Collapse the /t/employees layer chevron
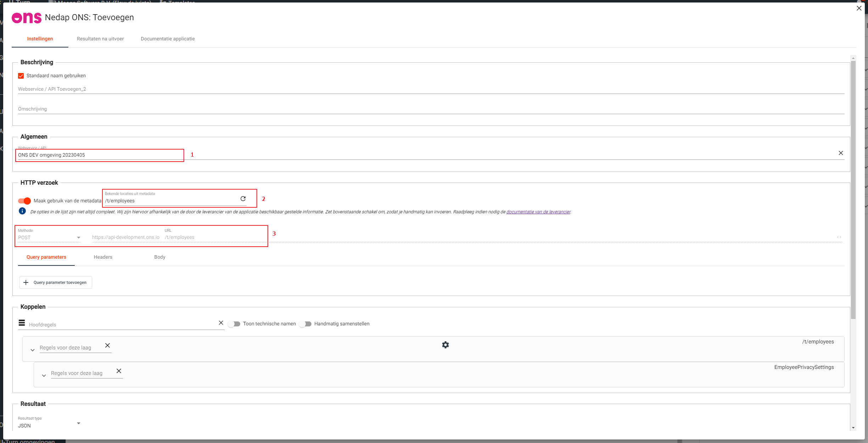Screen dimensions: 868x443 [33, 350]
